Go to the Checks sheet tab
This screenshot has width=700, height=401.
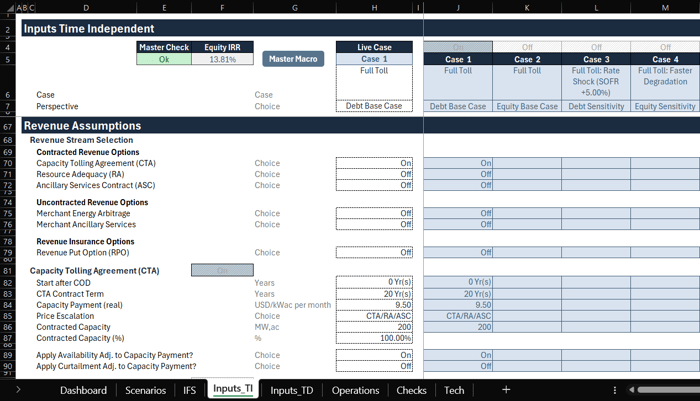411,389
